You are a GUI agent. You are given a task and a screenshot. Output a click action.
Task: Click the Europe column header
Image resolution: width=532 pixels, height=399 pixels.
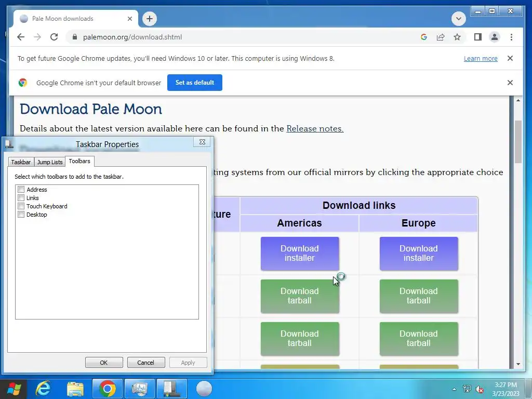[418, 223]
